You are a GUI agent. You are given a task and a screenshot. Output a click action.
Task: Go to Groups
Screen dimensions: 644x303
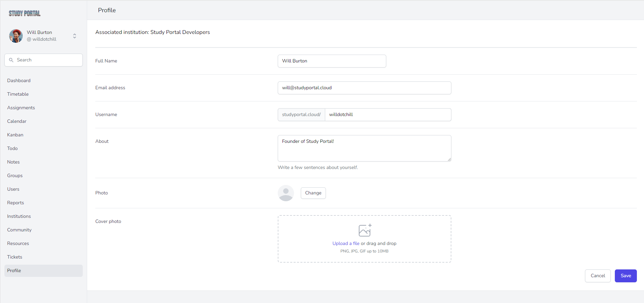(x=43, y=175)
